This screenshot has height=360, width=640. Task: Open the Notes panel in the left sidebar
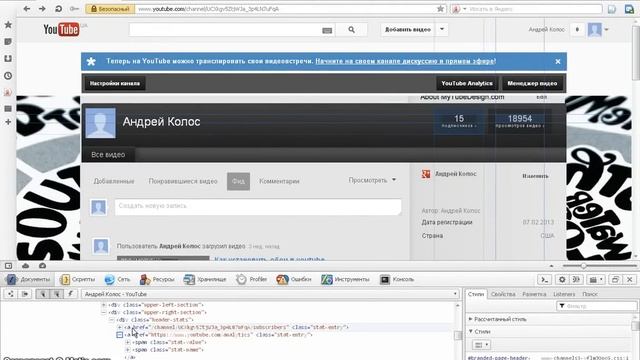point(8,42)
